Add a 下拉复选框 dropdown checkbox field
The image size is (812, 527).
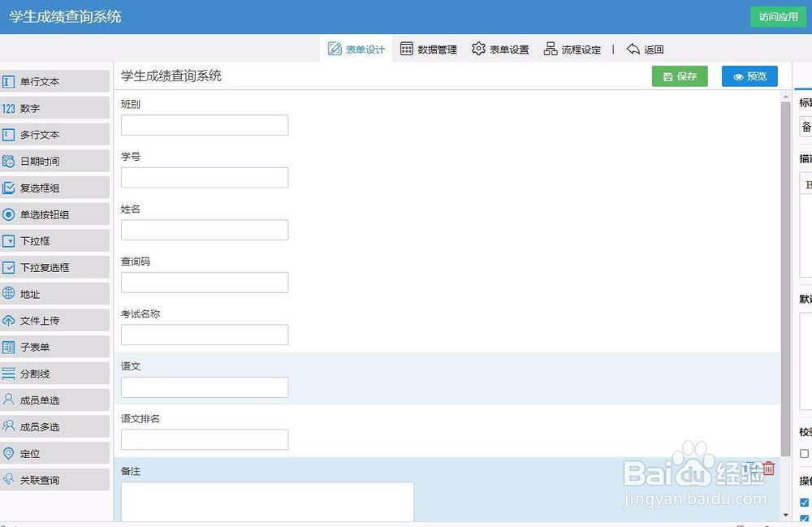click(54, 268)
